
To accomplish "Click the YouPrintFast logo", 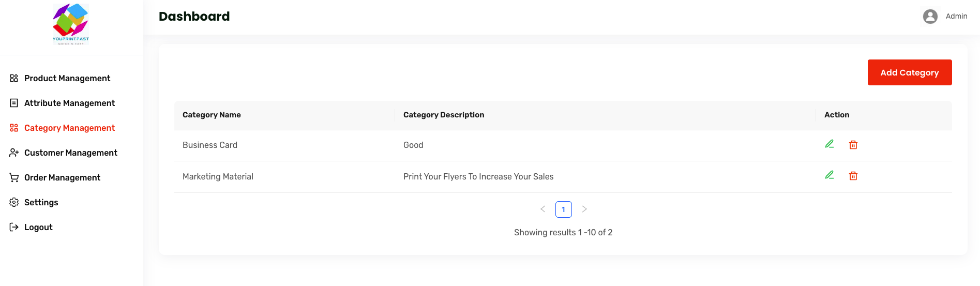I will click(x=71, y=24).
